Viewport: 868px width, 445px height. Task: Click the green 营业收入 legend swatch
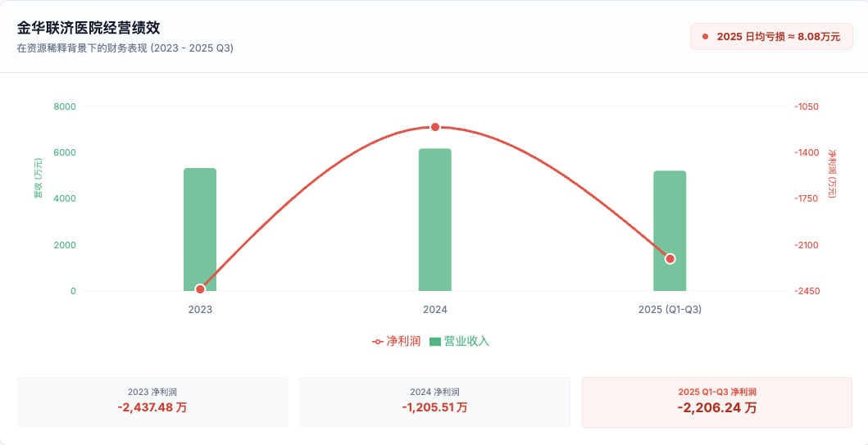pos(435,341)
